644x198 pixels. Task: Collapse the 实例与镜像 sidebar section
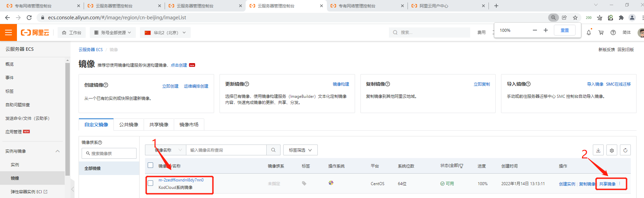coord(58,151)
